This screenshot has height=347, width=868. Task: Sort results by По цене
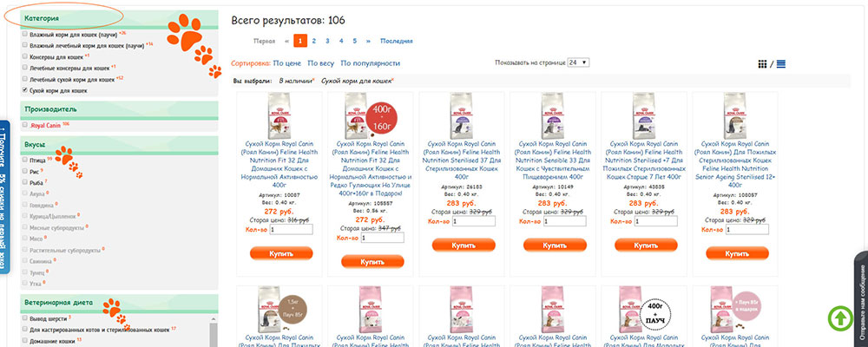point(287,63)
